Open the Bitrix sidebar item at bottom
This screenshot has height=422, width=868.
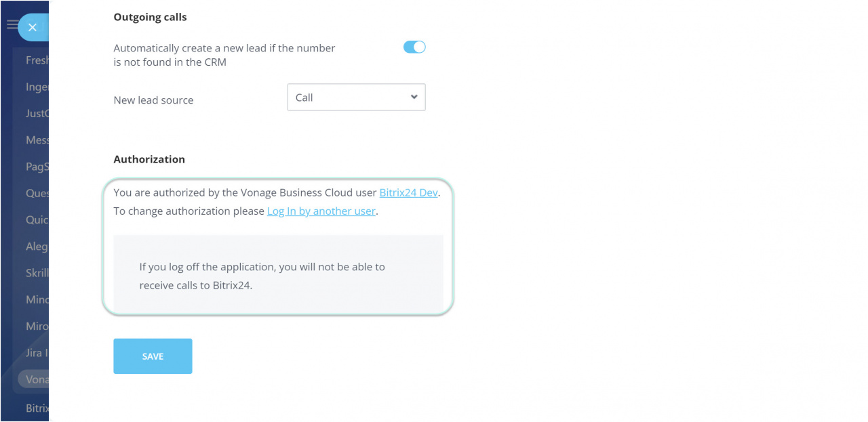pyautogui.click(x=37, y=408)
